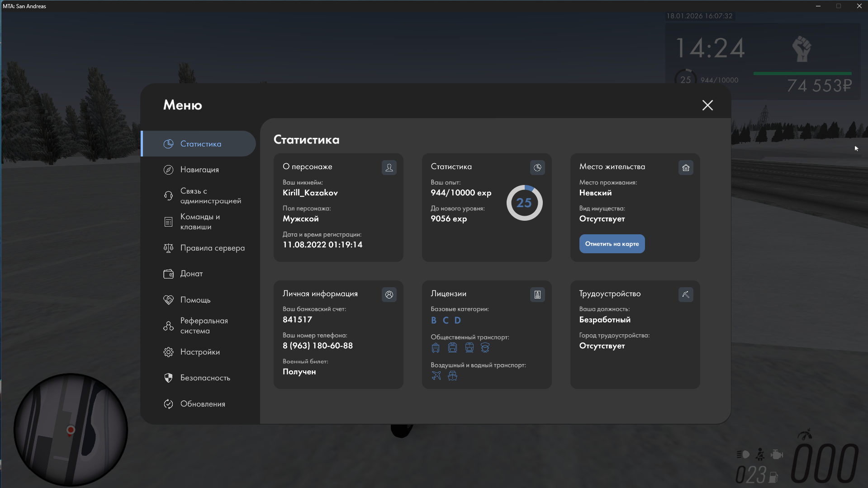This screenshot has height=488, width=868.
Task: Click the hammer icon in Трудоустройство card
Action: tap(686, 295)
